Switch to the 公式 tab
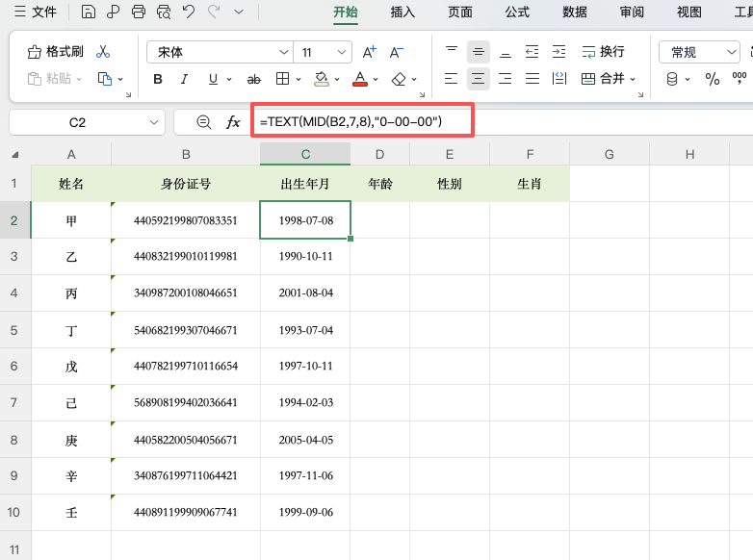 coord(517,12)
